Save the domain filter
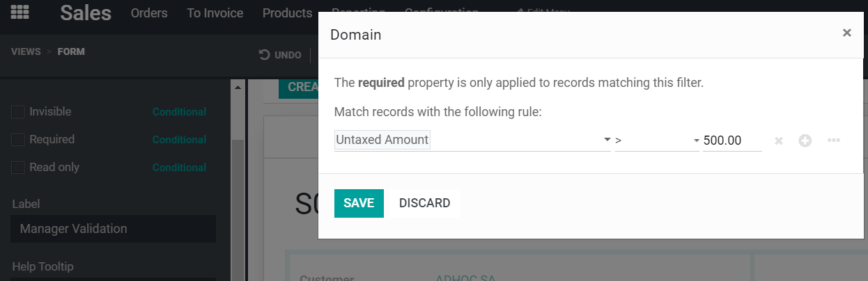This screenshot has height=281, width=868. 359,203
